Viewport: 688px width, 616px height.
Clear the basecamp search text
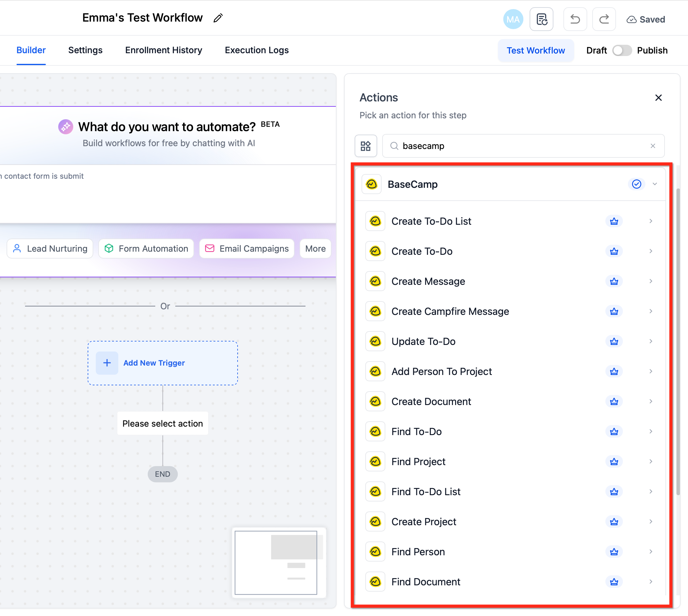(x=652, y=146)
